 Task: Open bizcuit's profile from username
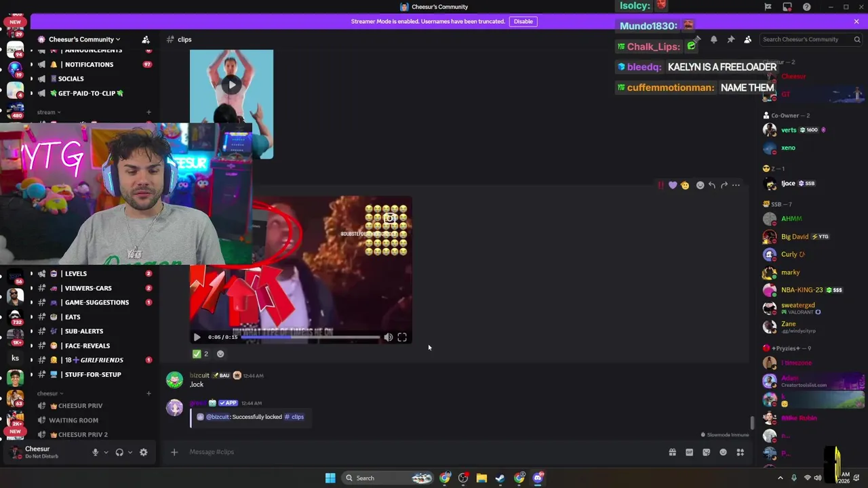pos(199,375)
